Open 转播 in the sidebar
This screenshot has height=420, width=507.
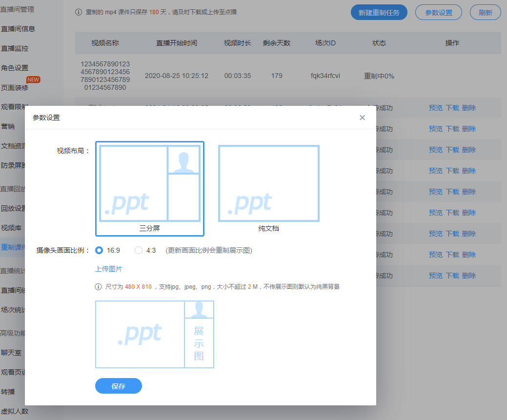(x=8, y=392)
